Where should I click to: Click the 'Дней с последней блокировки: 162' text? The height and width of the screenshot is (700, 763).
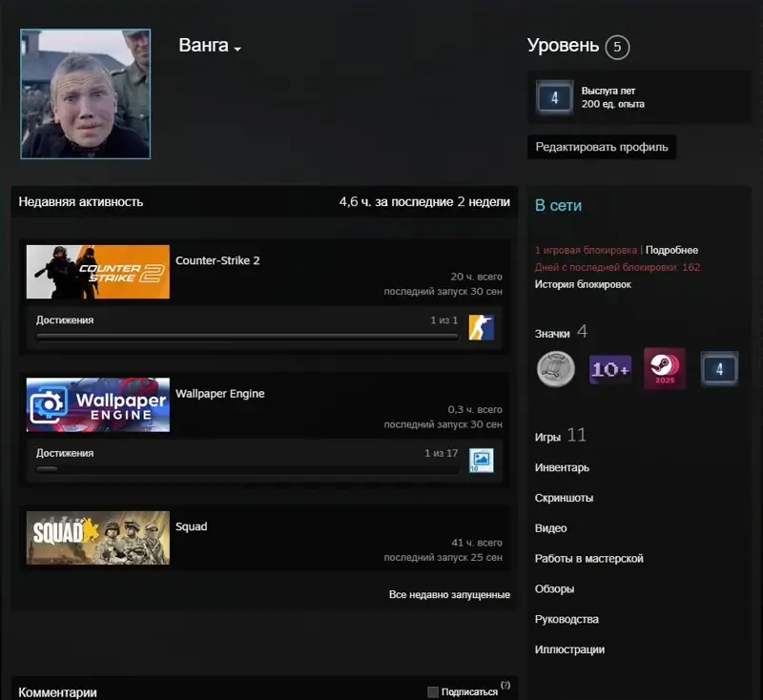617,267
